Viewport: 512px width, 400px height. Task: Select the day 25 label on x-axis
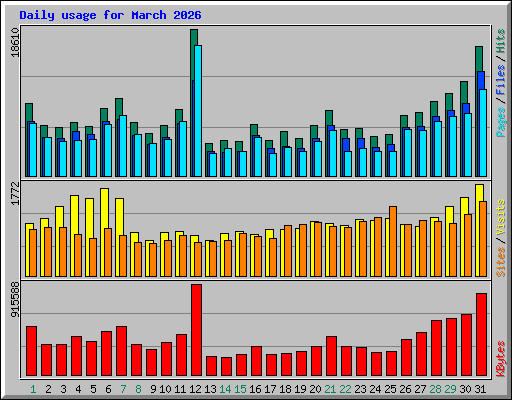(x=390, y=389)
